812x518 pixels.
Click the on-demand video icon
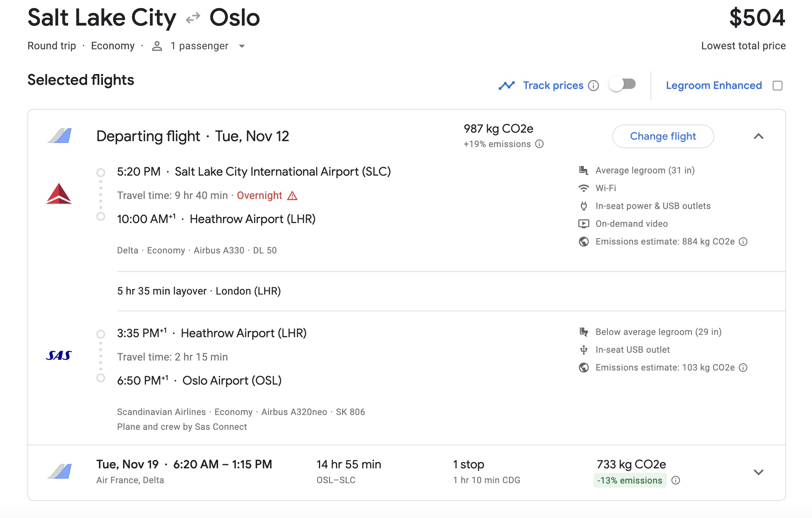click(x=584, y=223)
